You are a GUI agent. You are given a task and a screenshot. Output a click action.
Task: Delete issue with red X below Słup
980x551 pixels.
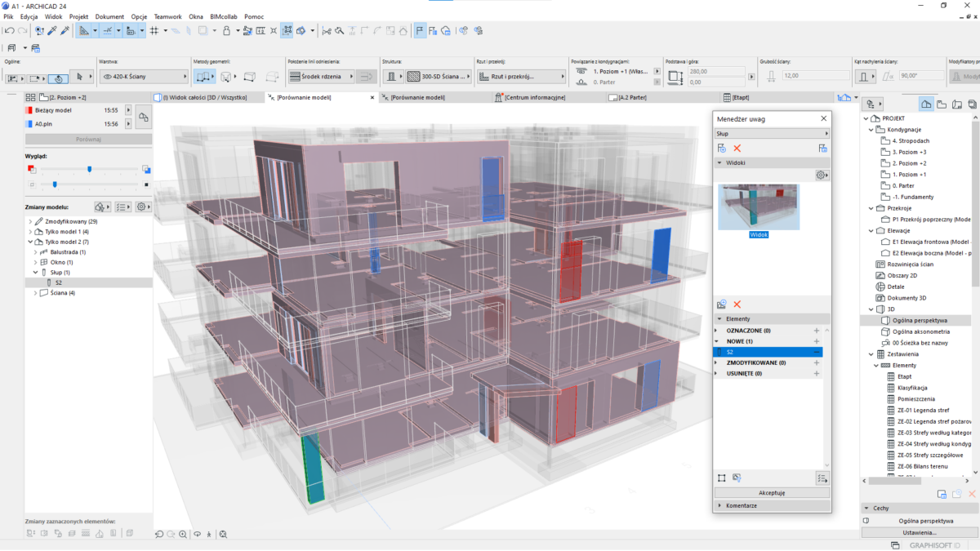[x=737, y=148]
